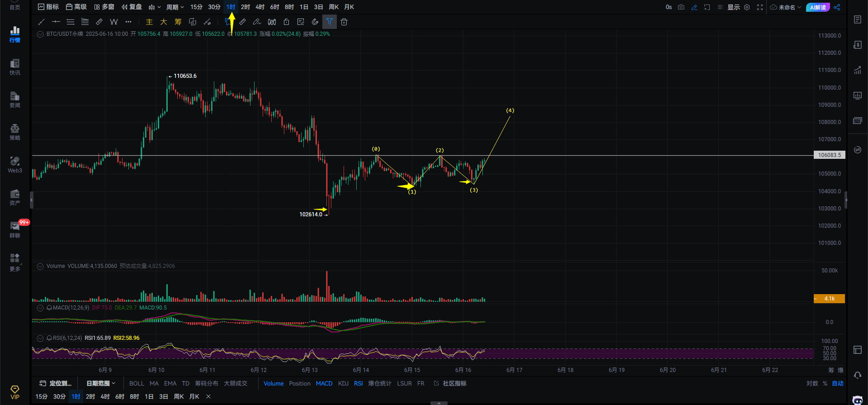
Task: Select 30分 in bottom timeframe bar
Action: tap(59, 396)
